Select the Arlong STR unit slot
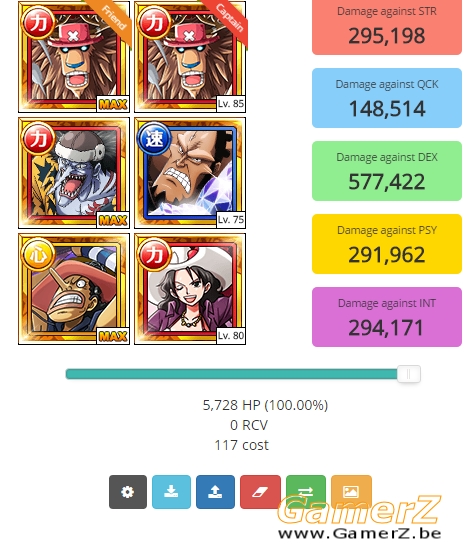The height and width of the screenshot is (549, 462). [x=74, y=173]
